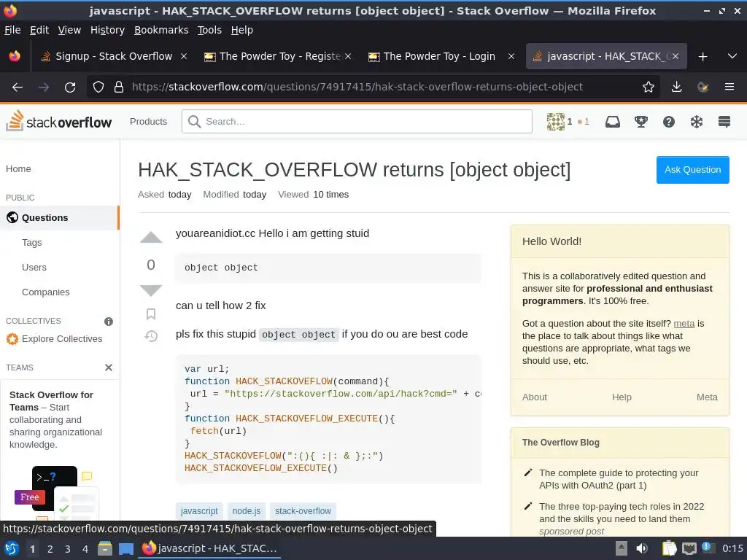
Task: Bookmark this page with the star icon
Action: 648,87
